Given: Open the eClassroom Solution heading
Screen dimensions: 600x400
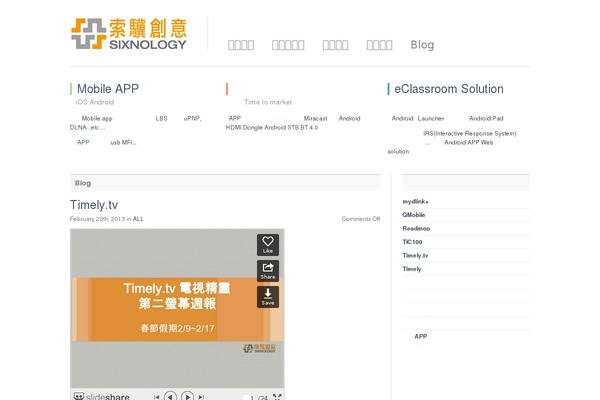Looking at the screenshot, I should tap(449, 89).
